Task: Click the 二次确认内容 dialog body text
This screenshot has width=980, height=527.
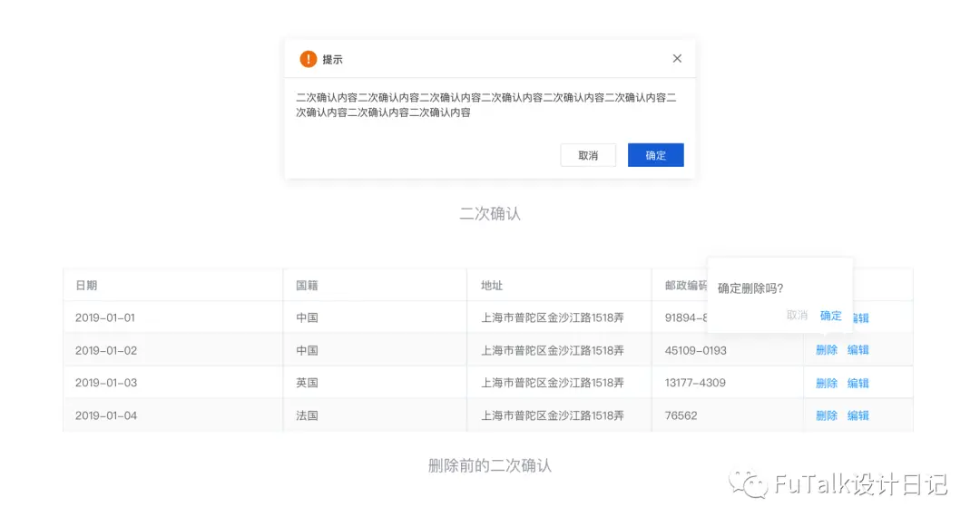Action: point(485,105)
